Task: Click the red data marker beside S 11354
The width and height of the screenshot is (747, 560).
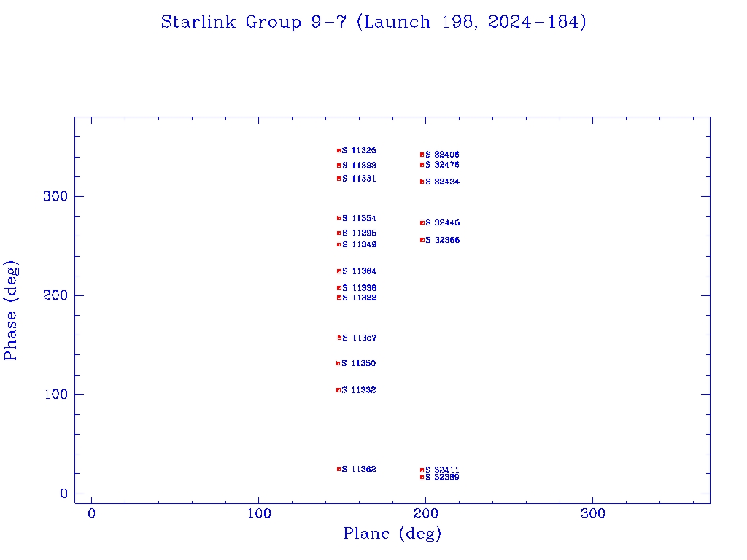Action: pos(339,218)
